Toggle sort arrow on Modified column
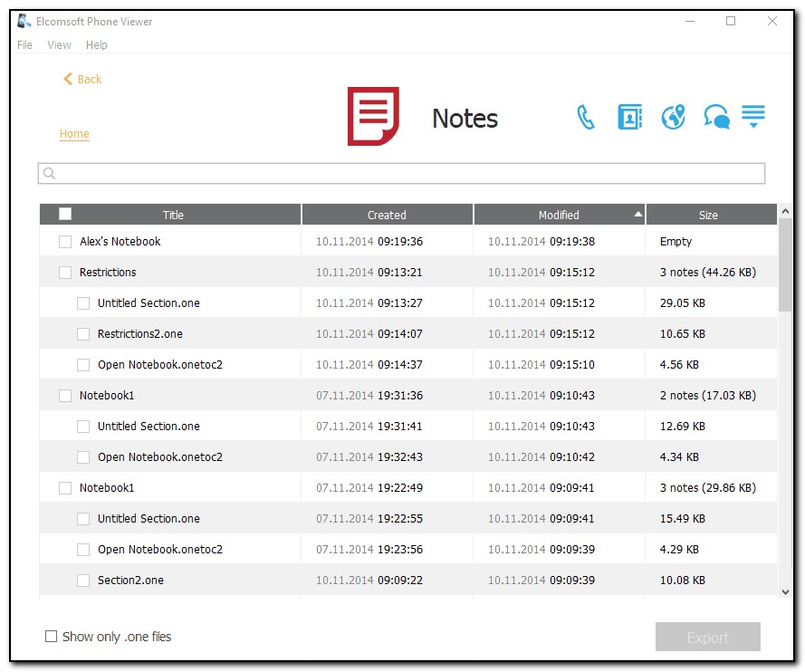This screenshot has width=805, height=672. (638, 215)
